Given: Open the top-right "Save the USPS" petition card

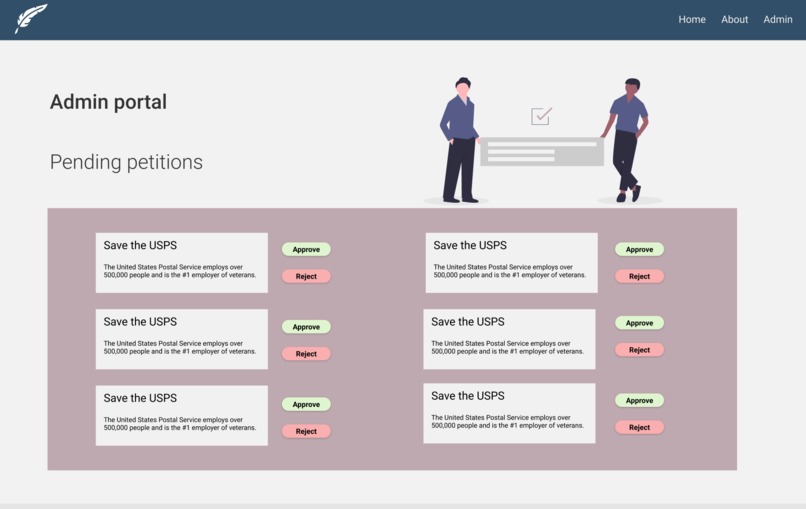Looking at the screenshot, I should (511, 263).
